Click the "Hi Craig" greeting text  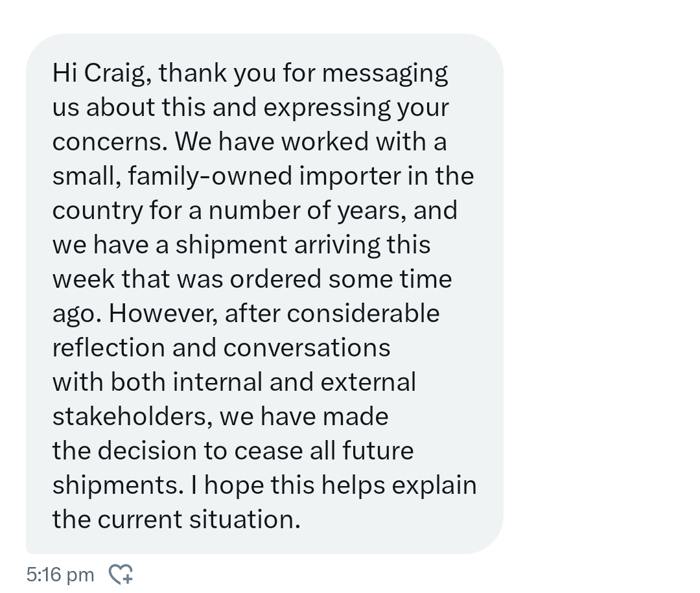(x=102, y=73)
